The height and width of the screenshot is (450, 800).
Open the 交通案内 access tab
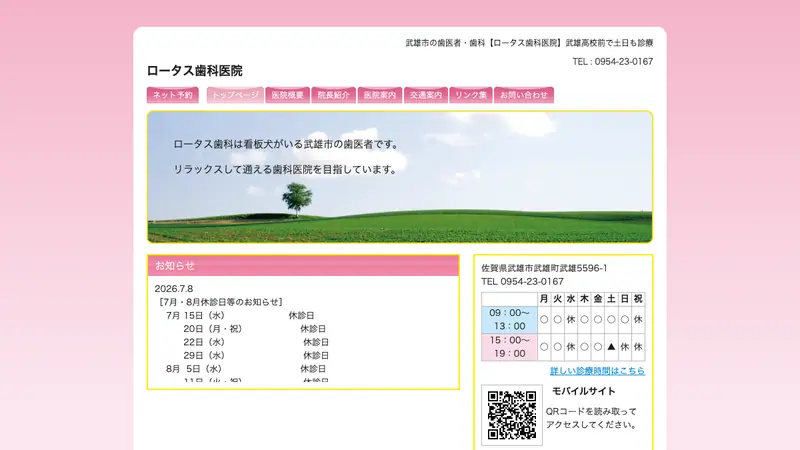pyautogui.click(x=426, y=95)
